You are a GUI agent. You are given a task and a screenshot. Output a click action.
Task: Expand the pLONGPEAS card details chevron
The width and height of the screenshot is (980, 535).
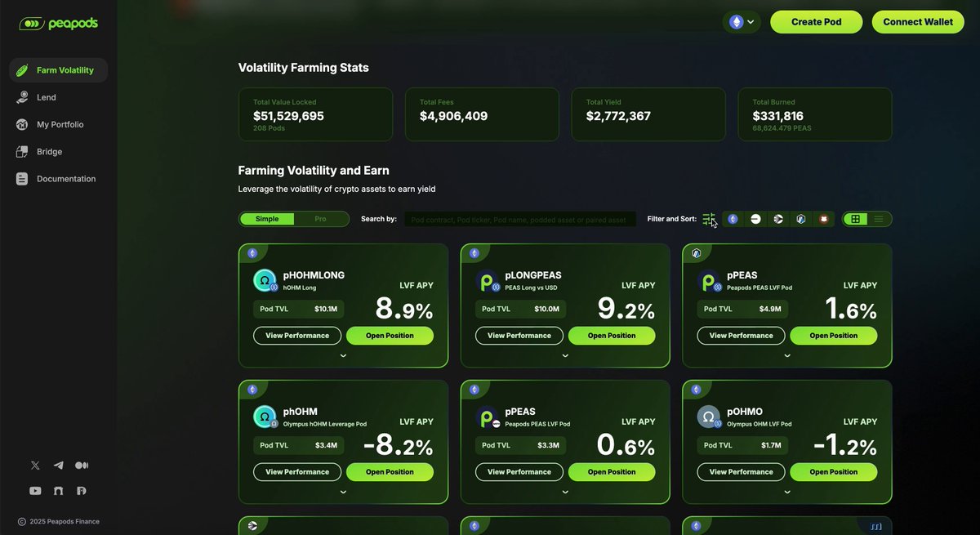[565, 356]
